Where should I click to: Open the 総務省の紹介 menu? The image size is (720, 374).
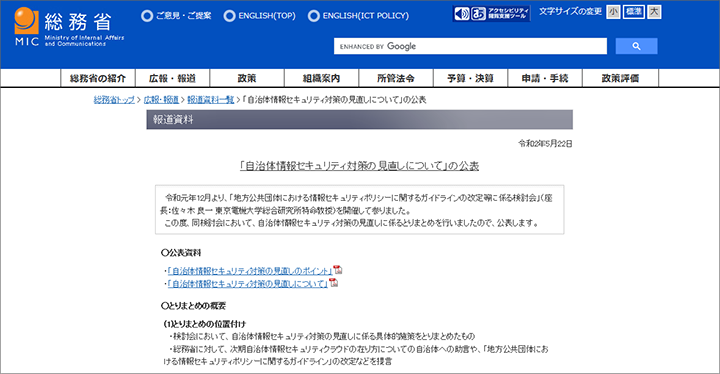98,78
